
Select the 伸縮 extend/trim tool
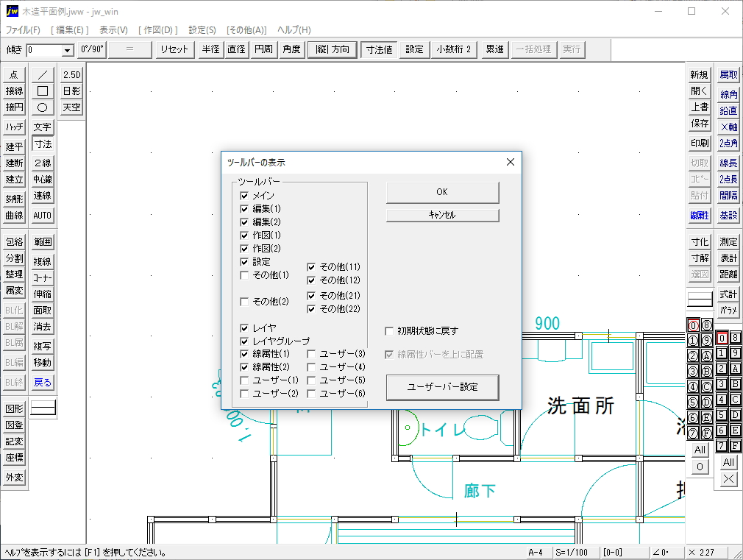pyautogui.click(x=42, y=294)
